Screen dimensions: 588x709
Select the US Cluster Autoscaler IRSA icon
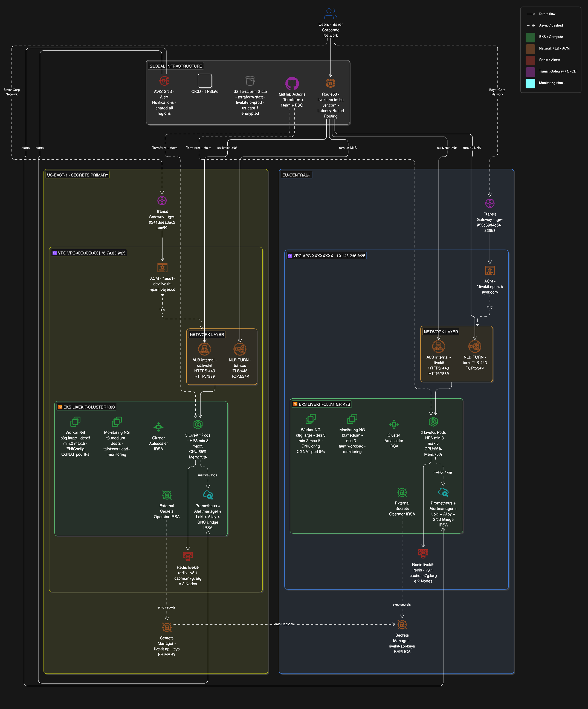[158, 427]
